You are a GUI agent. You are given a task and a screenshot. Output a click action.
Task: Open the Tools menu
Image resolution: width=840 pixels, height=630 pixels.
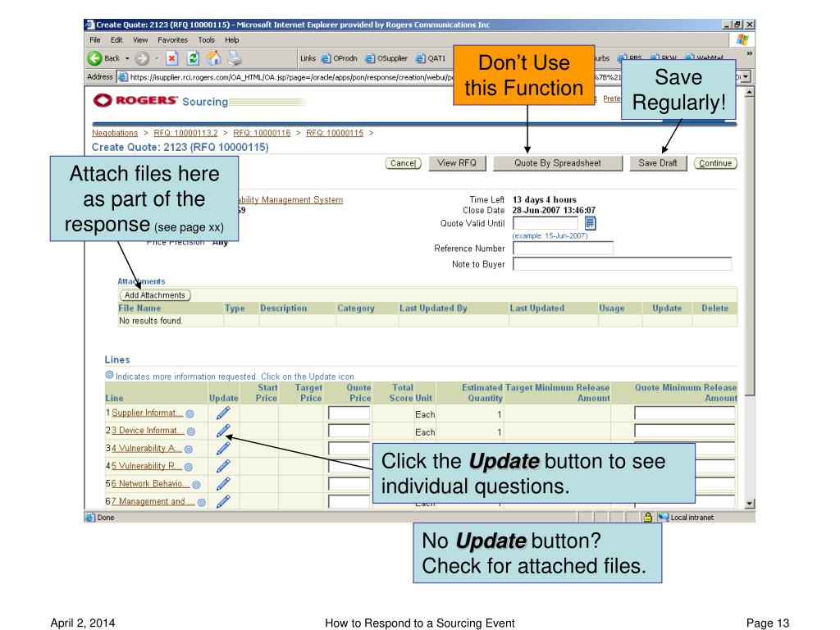click(206, 39)
